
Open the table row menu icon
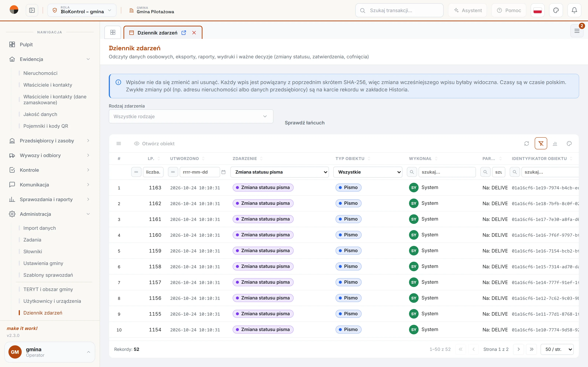pyautogui.click(x=119, y=143)
